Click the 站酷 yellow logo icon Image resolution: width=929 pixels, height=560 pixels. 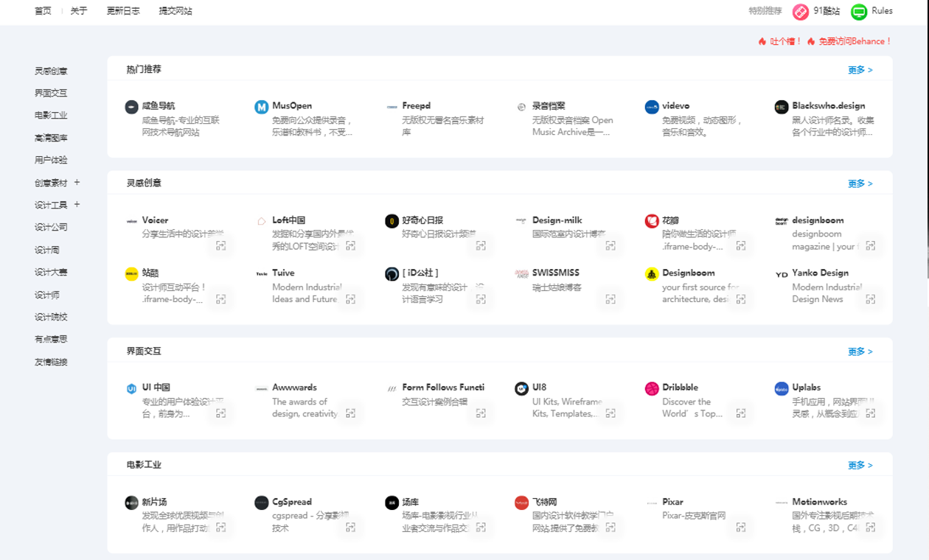pyautogui.click(x=131, y=274)
